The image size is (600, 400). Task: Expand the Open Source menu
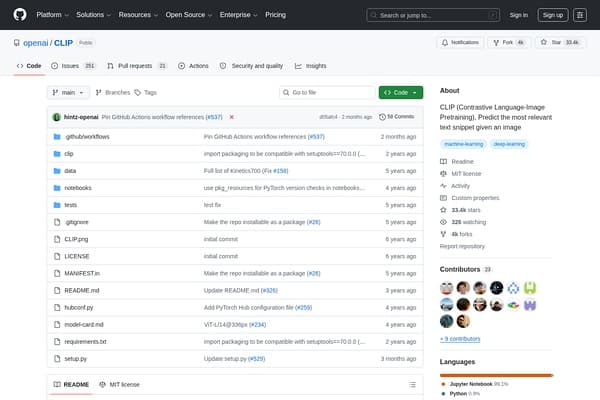189,15
